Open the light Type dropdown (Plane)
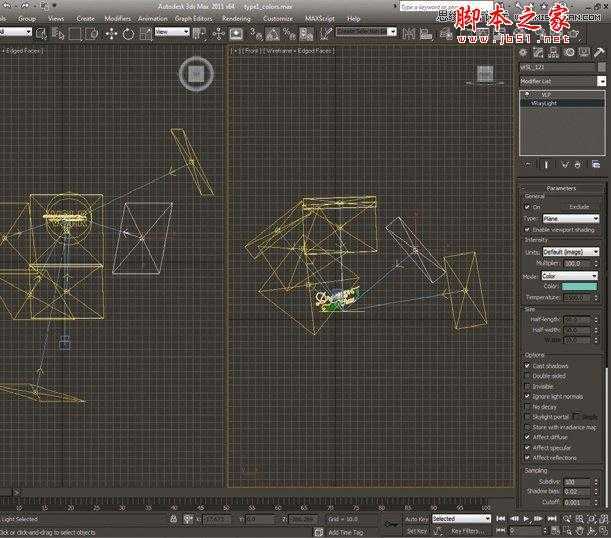The height and width of the screenshot is (538, 611). click(571, 219)
